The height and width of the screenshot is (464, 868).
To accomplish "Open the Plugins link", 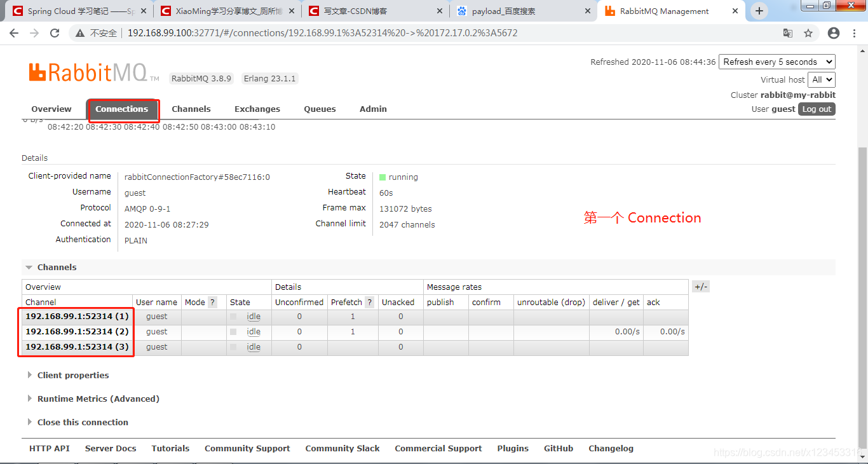I will 513,448.
